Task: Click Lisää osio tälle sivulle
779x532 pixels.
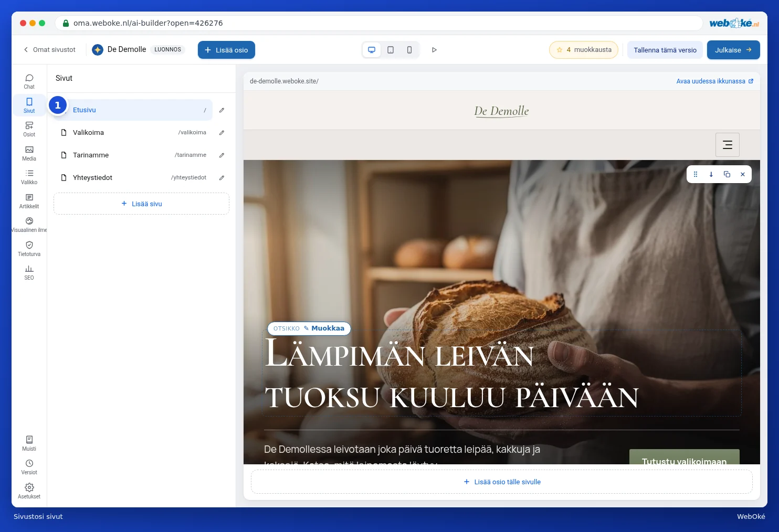Action: click(502, 482)
